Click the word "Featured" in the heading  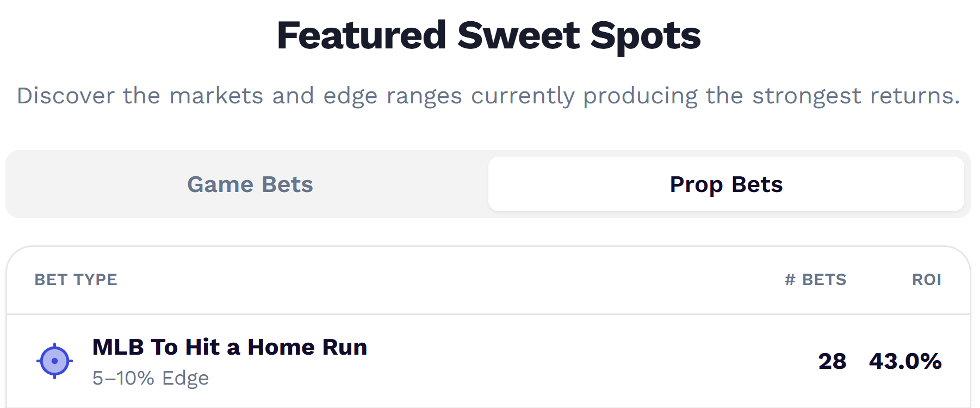(x=362, y=35)
